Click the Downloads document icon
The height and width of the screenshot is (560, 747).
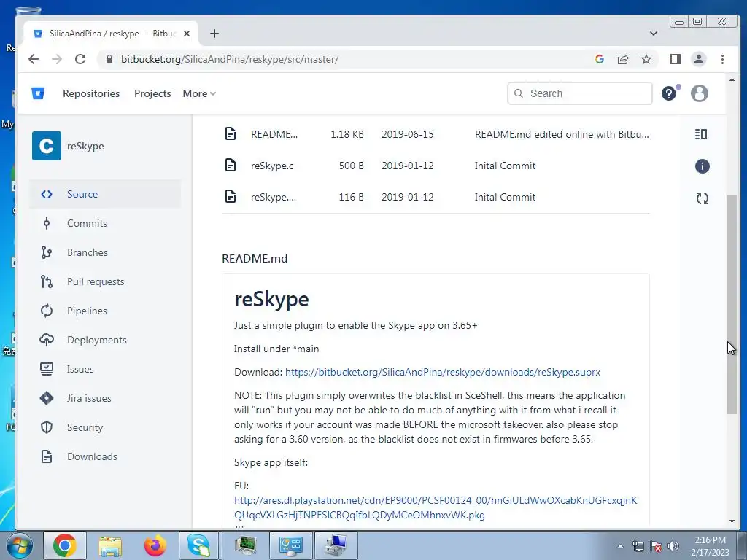click(x=47, y=456)
